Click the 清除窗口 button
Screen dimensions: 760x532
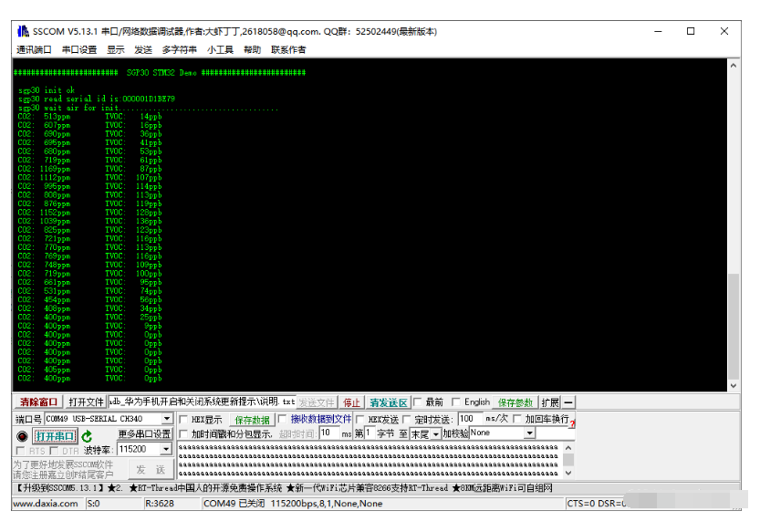38,402
